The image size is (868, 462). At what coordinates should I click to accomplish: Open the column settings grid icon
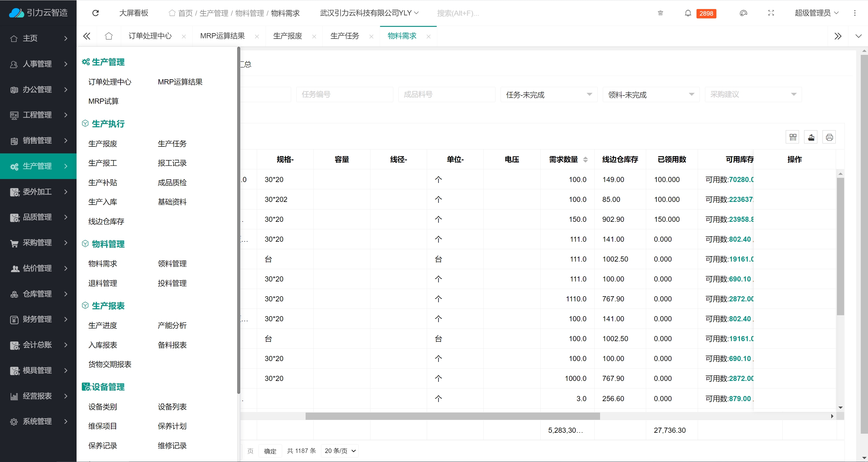point(793,137)
